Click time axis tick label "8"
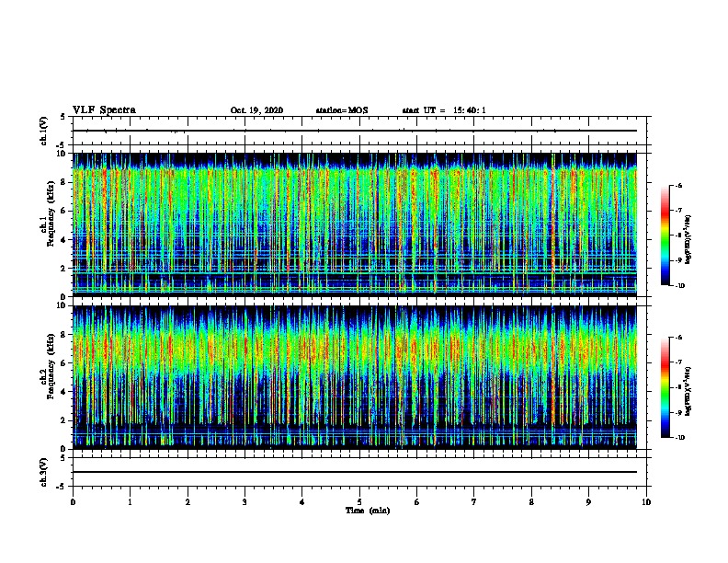Screen dimensions: 728x563 (531, 502)
